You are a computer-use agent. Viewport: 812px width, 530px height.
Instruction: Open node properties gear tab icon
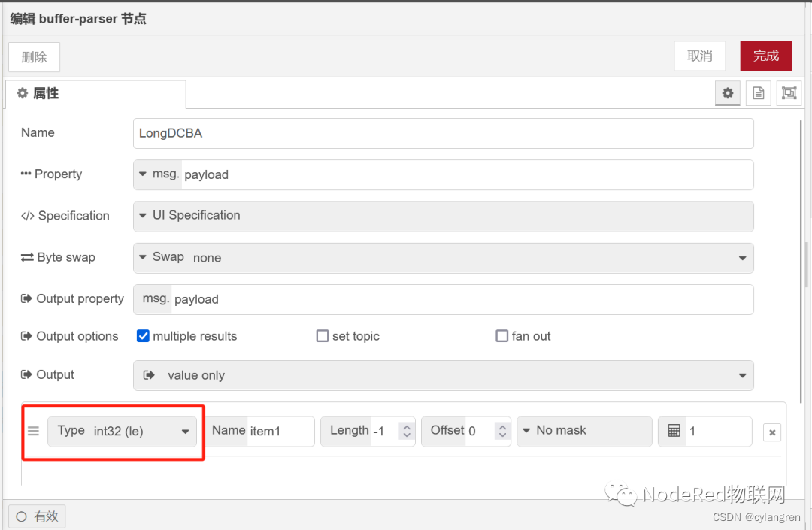728,93
